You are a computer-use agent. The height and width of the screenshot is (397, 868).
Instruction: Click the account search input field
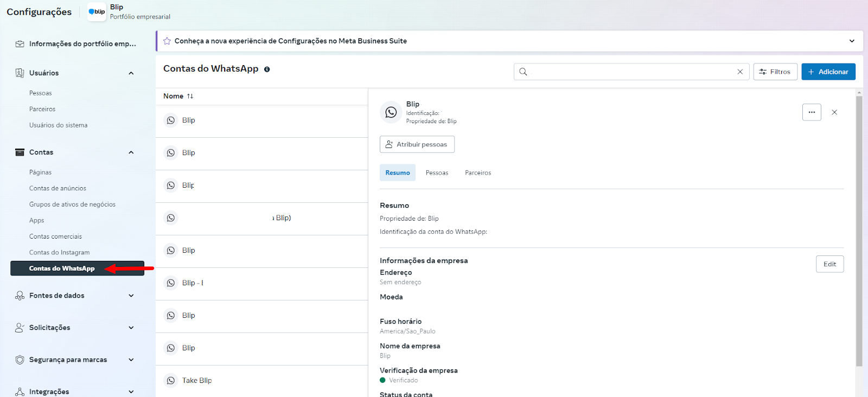[x=629, y=72]
